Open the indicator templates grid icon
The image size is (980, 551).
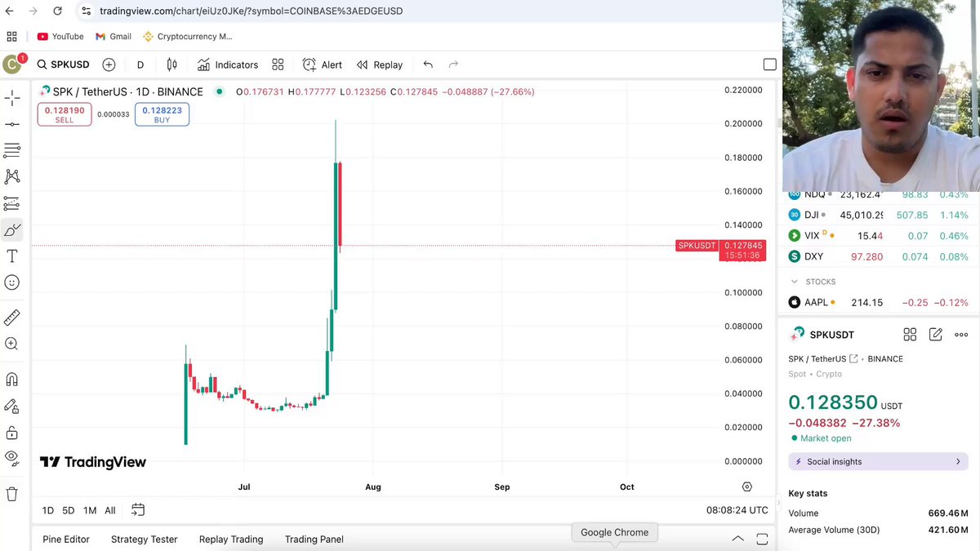[x=278, y=64]
